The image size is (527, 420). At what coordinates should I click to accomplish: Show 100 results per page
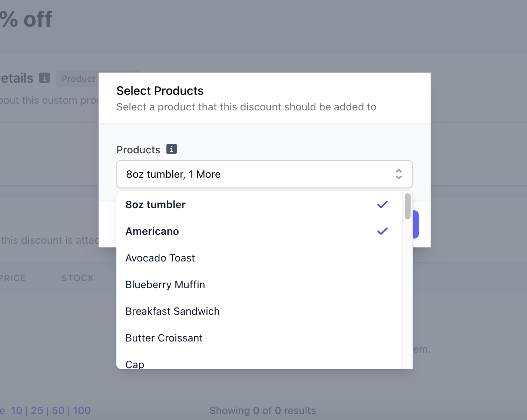pos(82,410)
